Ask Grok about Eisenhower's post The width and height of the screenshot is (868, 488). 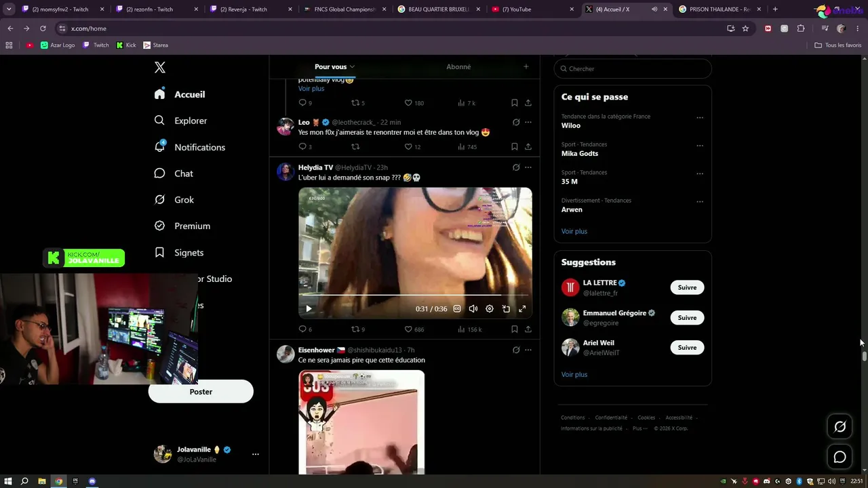pos(516,350)
